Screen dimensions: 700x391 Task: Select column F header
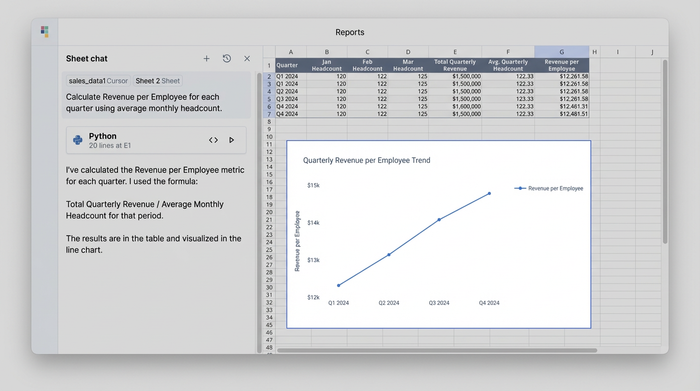tap(508, 52)
